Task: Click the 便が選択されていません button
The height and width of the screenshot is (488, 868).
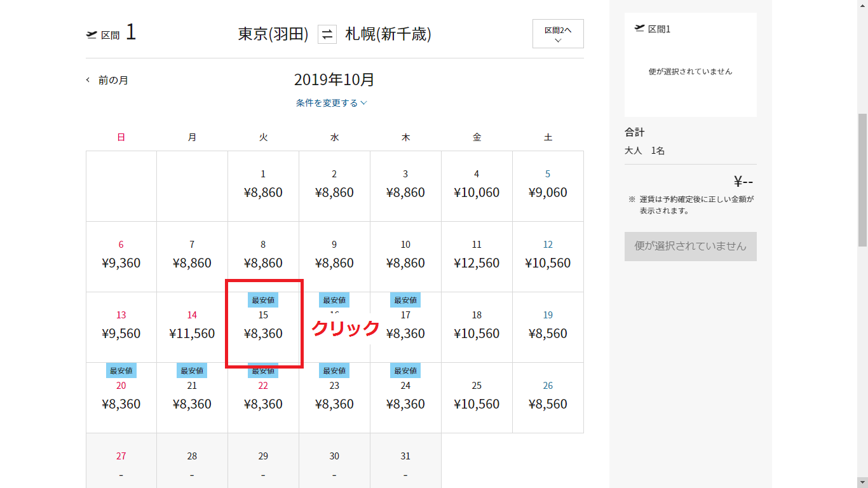Action: point(690,247)
